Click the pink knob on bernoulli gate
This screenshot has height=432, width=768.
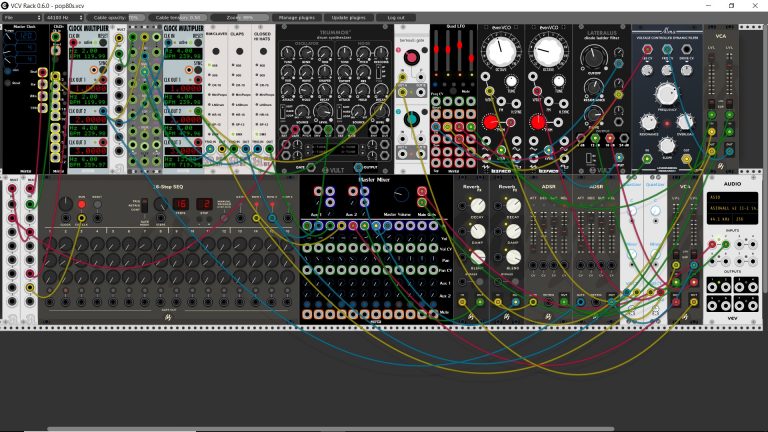411,57
